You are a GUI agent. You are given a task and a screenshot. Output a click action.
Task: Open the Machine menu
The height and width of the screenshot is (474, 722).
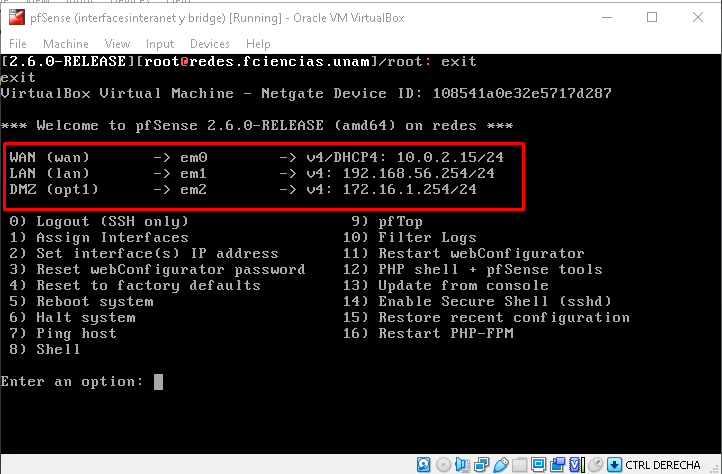click(x=66, y=44)
